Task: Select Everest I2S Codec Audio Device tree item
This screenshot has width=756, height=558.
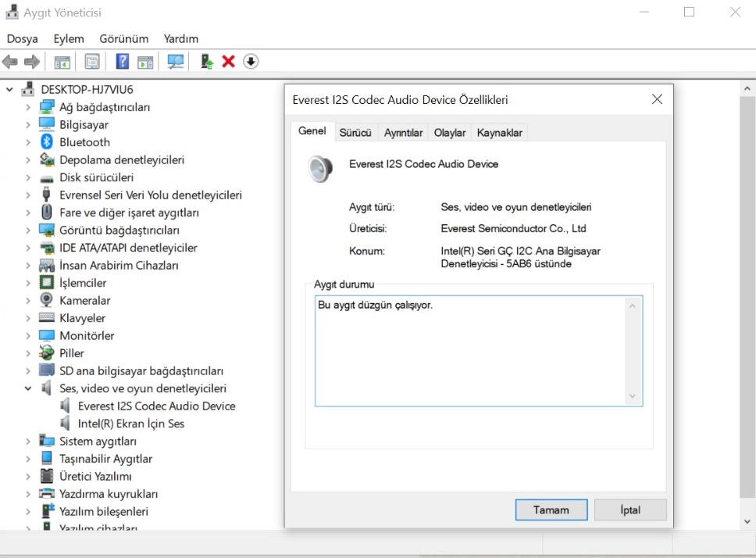Action: pos(156,406)
